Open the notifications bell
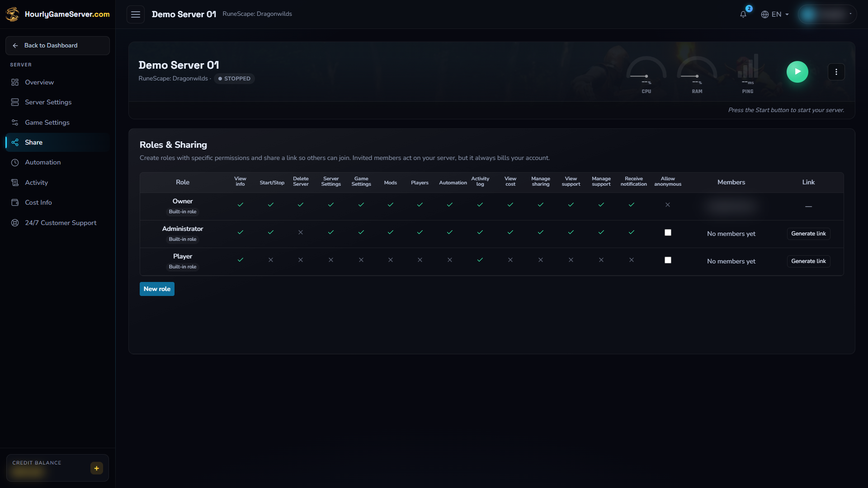868x488 pixels. pyautogui.click(x=743, y=14)
